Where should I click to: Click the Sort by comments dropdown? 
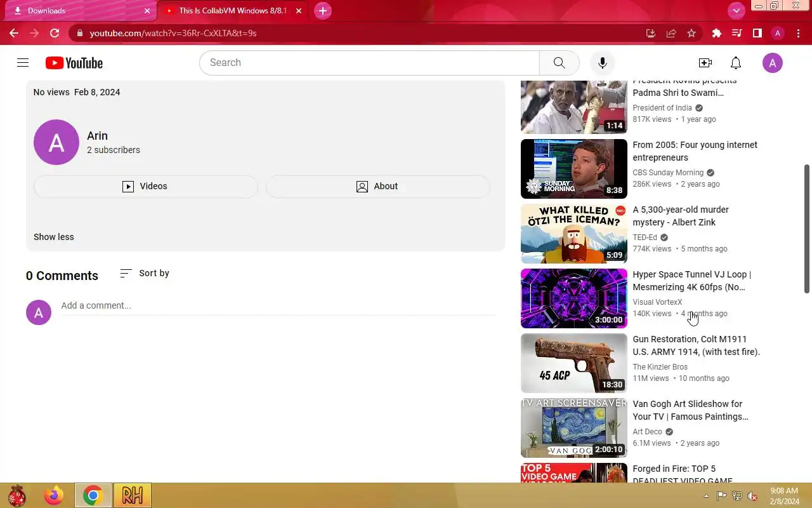point(145,273)
